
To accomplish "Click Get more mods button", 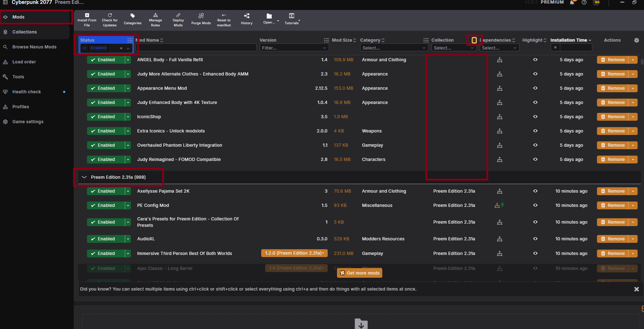I will pos(359,273).
